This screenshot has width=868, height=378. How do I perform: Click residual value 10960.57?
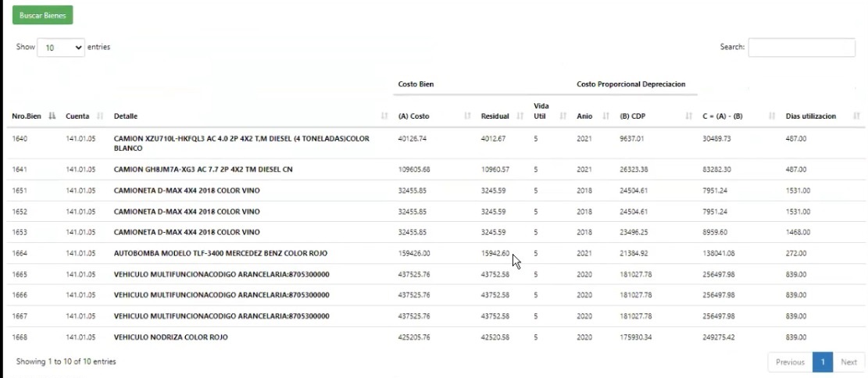point(495,169)
